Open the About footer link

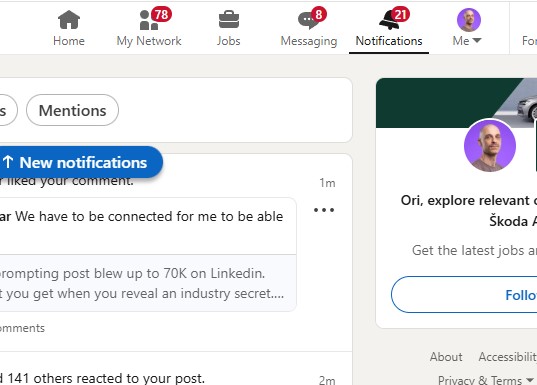[446, 357]
